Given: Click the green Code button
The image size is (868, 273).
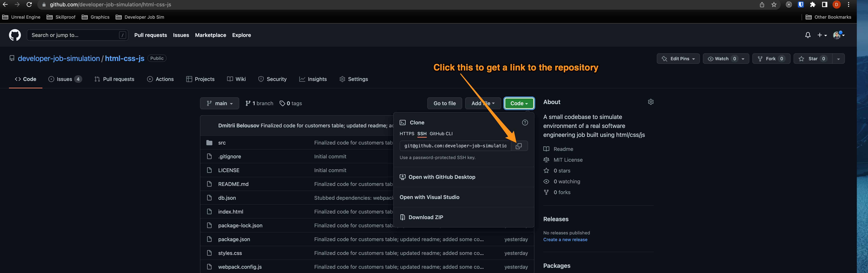Looking at the screenshot, I should click(519, 103).
